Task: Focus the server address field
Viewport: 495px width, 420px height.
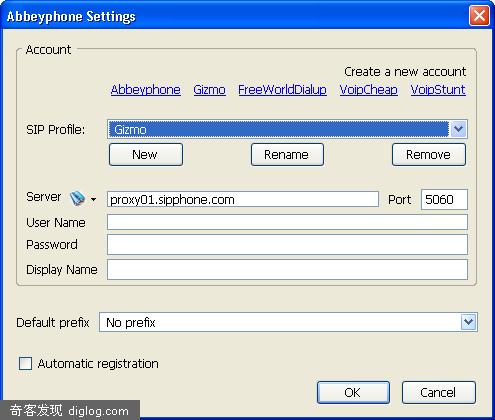Action: tap(243, 199)
